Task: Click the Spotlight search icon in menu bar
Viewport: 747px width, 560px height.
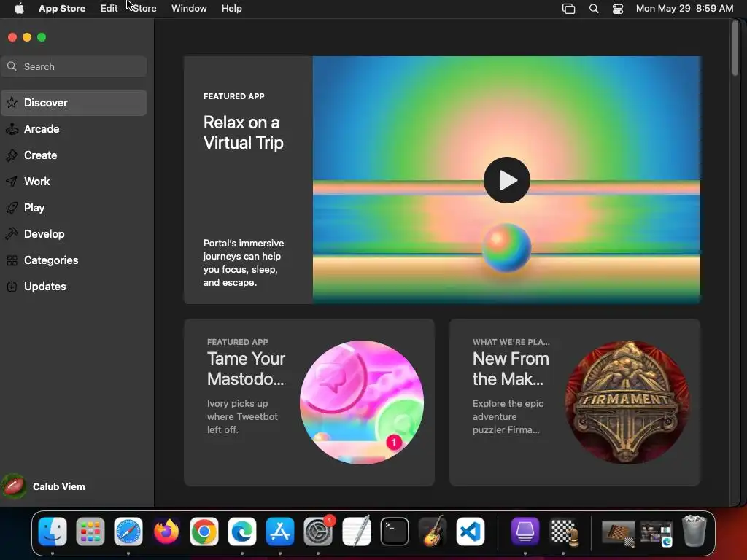Action: pyautogui.click(x=594, y=9)
